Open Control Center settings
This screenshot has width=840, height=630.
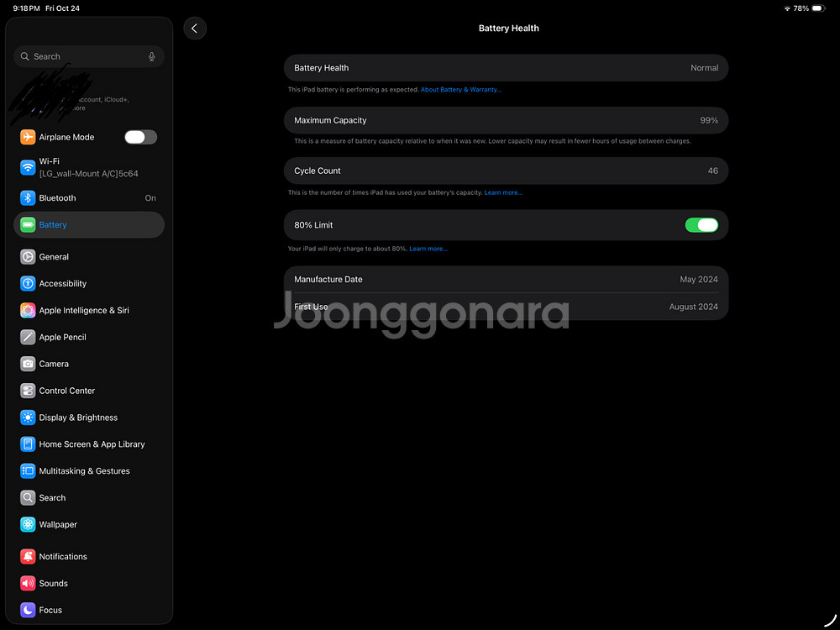(67, 391)
